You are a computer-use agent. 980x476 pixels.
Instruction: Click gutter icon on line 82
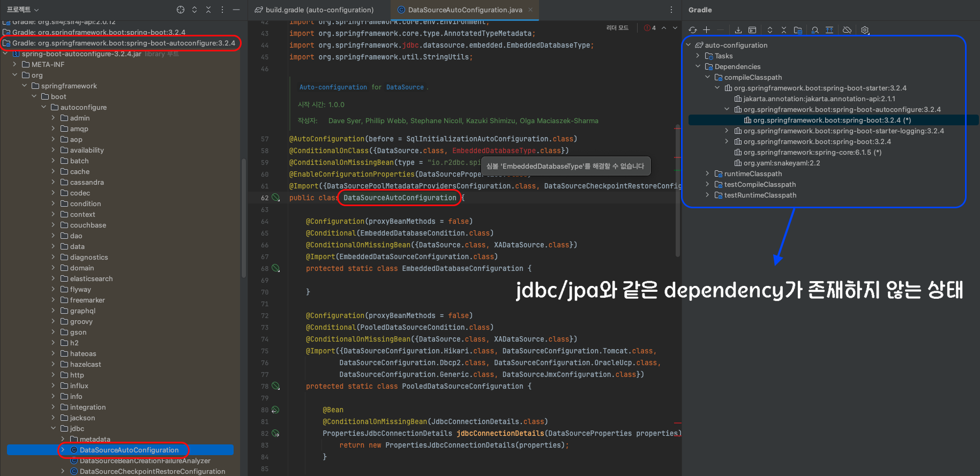point(275,433)
